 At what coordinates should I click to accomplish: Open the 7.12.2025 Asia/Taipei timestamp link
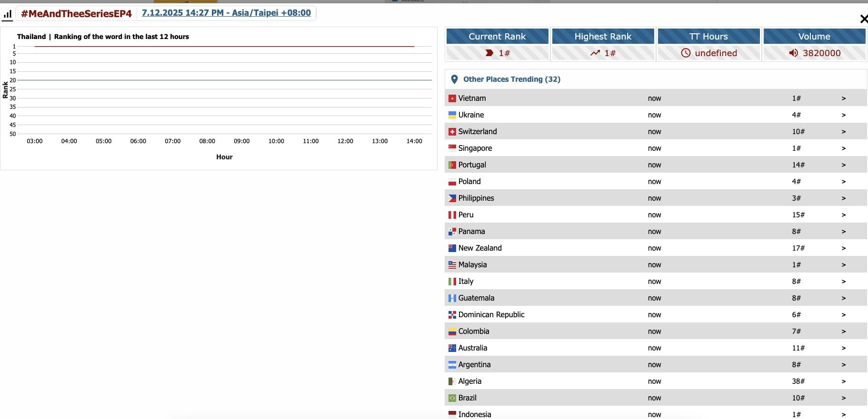(226, 13)
